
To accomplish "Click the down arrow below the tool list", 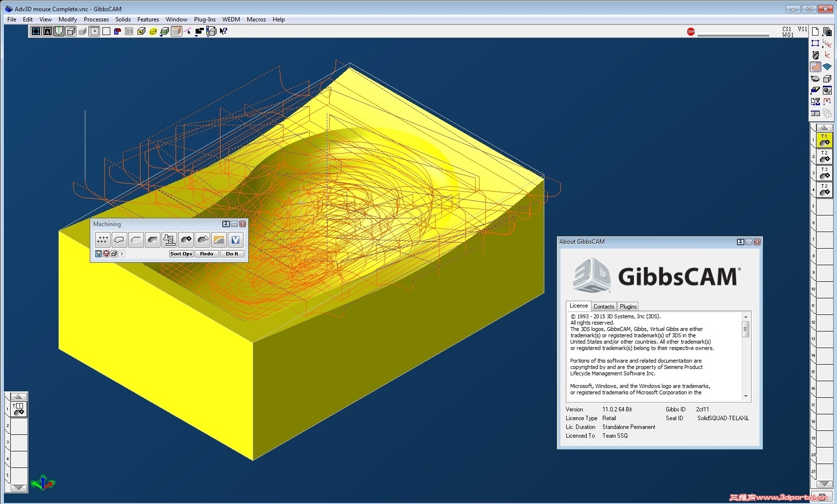I will (x=824, y=484).
